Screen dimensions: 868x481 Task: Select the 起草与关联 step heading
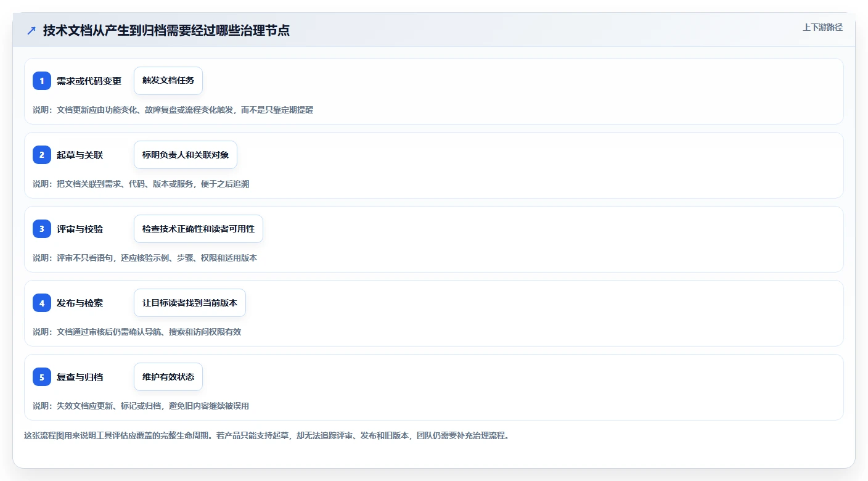click(80, 155)
